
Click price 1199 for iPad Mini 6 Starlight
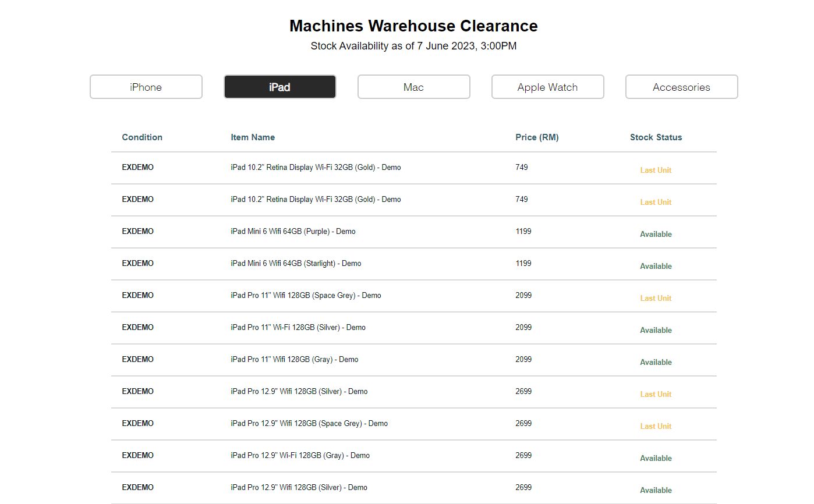[x=523, y=263]
